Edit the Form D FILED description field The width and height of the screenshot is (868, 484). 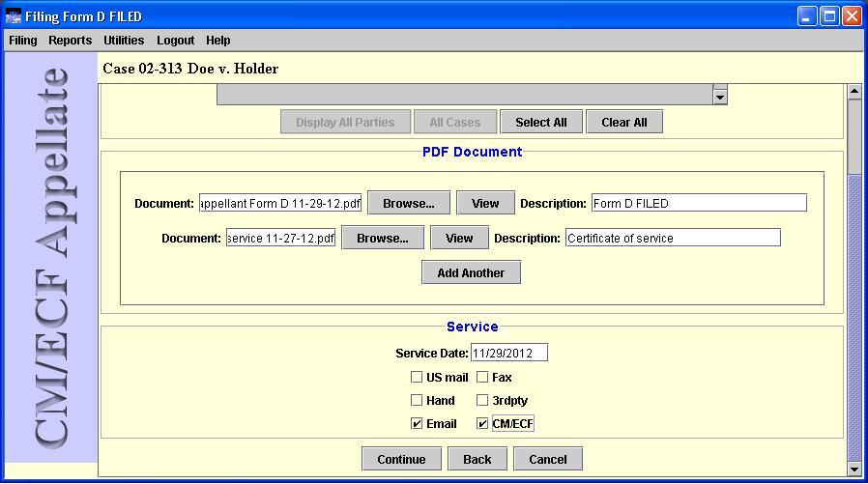coord(699,203)
